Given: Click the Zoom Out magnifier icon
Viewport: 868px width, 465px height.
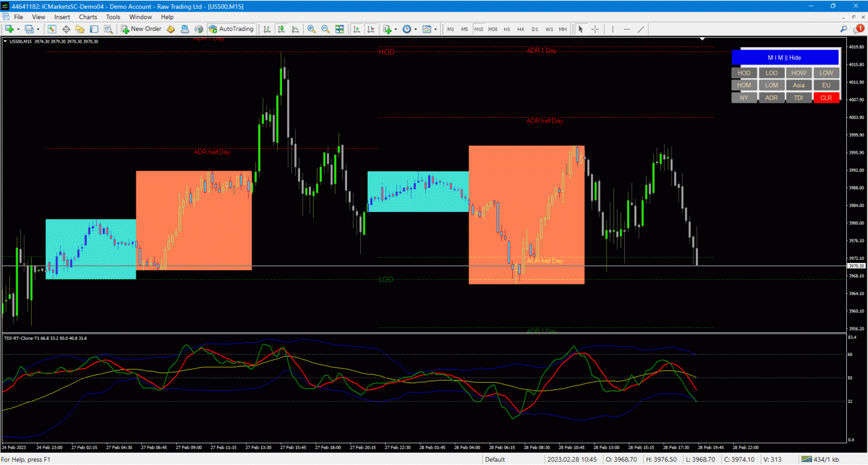Looking at the screenshot, I should tap(325, 29).
